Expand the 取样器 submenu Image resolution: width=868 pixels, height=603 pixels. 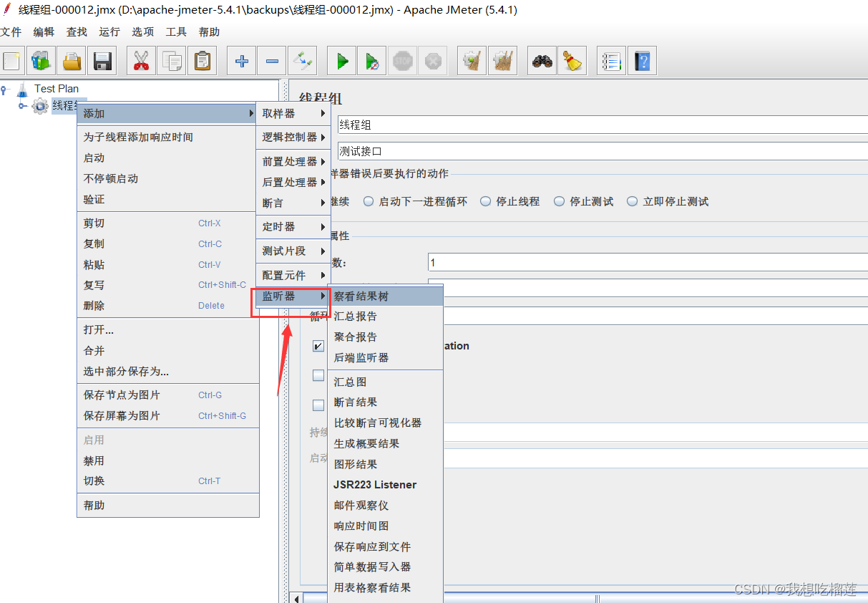(293, 113)
